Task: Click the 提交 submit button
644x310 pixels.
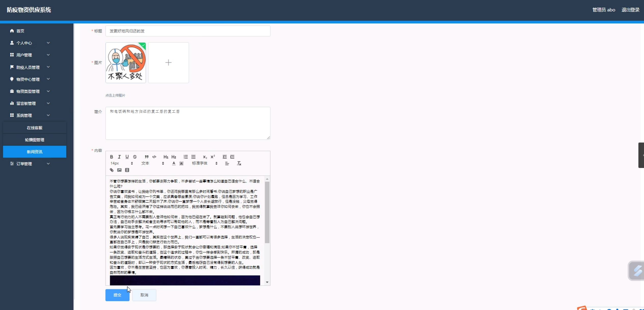Action: tap(117, 295)
